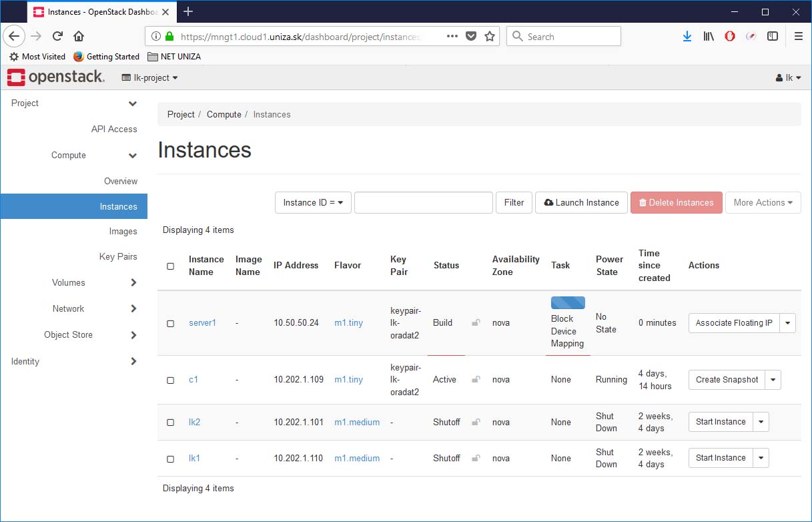Open Most Visited bookmarks gear icon
Screen dimensions: 812x522
click(x=14, y=57)
